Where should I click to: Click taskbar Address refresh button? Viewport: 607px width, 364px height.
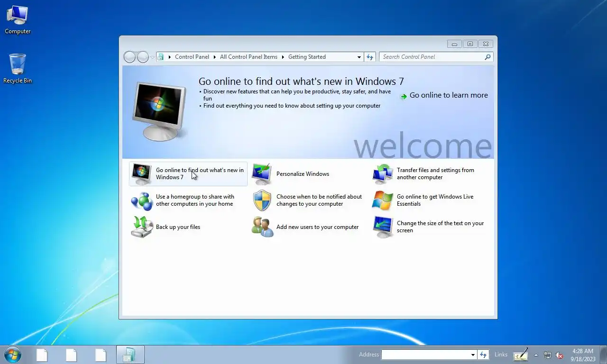click(x=483, y=355)
